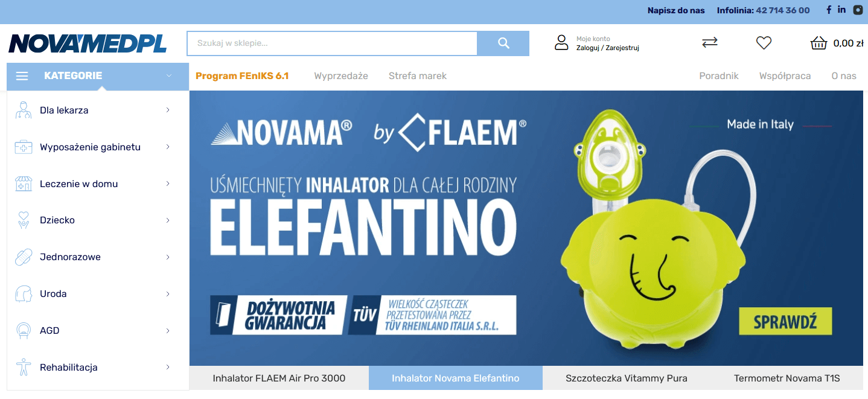This screenshot has height=399, width=868.
Task: Open the Wyprzedaże menu item
Action: (341, 76)
